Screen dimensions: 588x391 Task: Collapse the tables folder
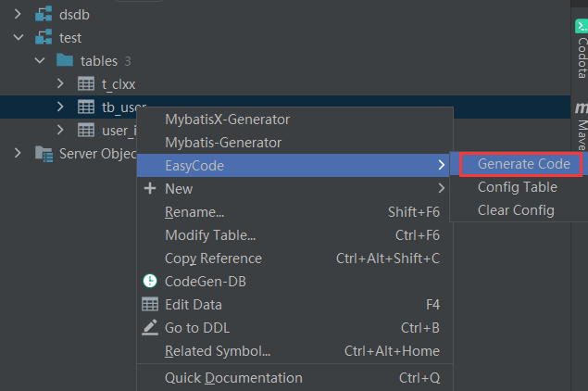tap(40, 60)
